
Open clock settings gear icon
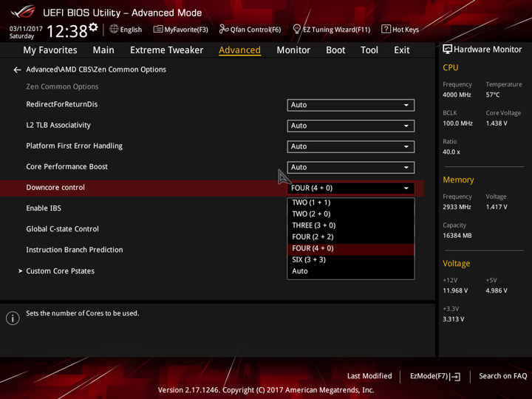(x=93, y=27)
